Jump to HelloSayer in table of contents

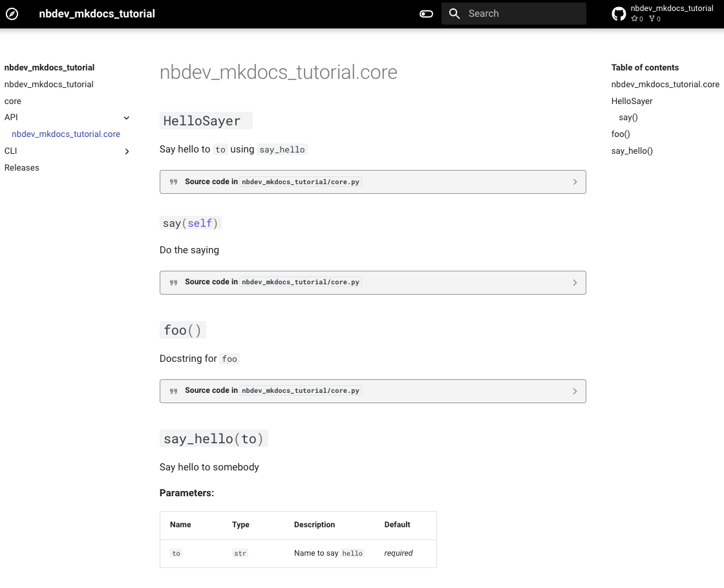click(x=632, y=101)
